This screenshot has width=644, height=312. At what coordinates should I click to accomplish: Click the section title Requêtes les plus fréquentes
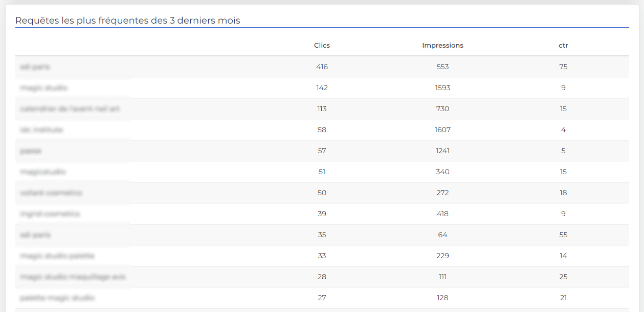128,20
